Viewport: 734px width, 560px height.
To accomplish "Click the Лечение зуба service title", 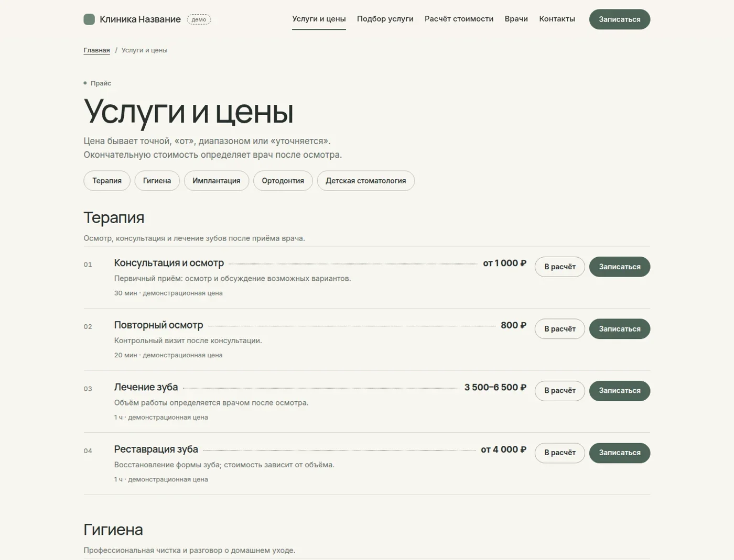I will 146,387.
